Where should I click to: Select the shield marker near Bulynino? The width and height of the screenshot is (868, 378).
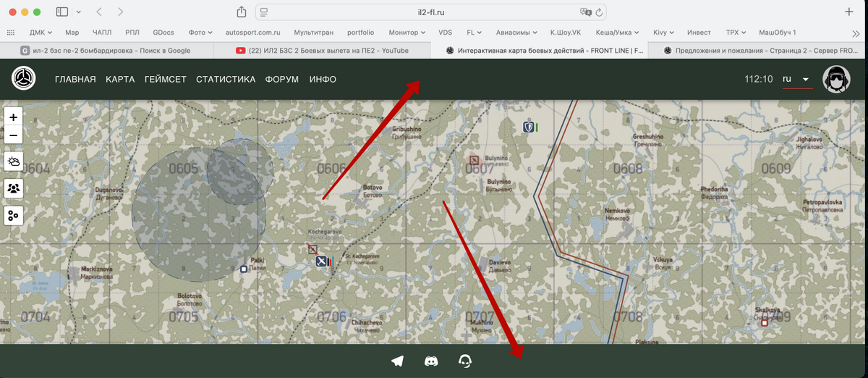529,127
